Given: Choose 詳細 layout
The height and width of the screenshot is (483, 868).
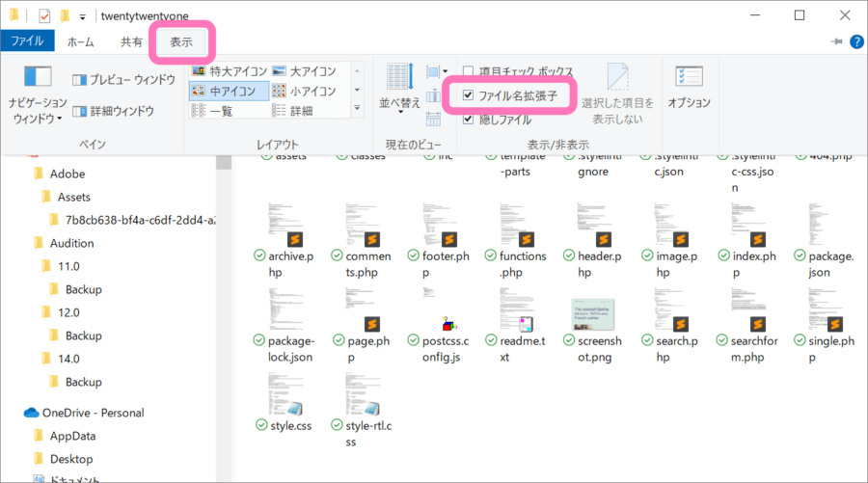Looking at the screenshot, I should [x=293, y=111].
